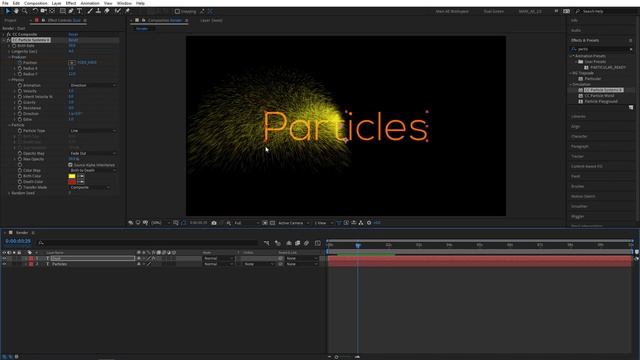Screen dimensions: 640x360
Task: Open composition mini-flowchart in timeline
Action: click(267, 243)
